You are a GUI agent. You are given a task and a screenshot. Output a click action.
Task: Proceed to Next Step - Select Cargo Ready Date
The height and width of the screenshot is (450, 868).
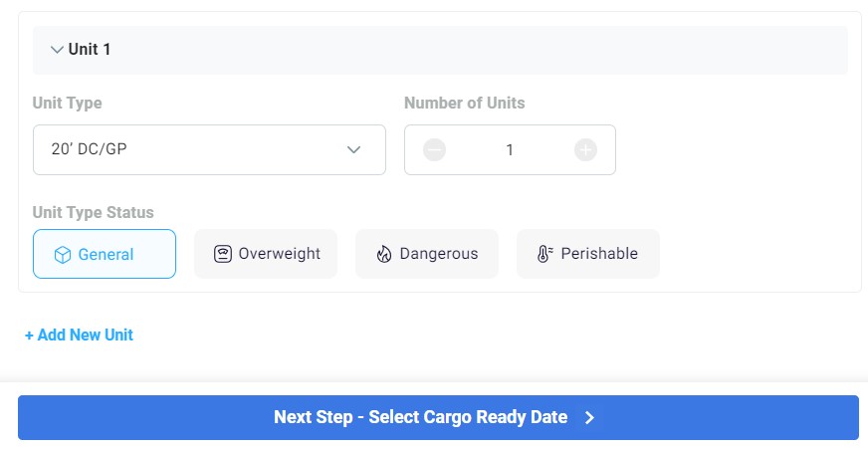438,418
